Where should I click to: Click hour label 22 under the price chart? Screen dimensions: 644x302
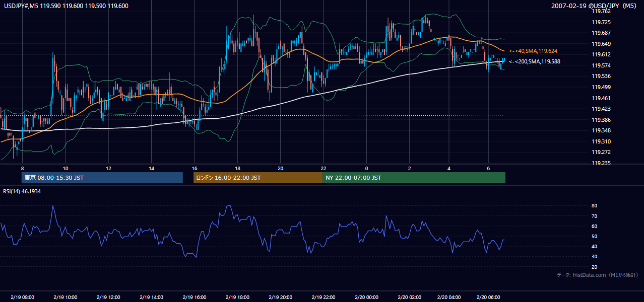pyautogui.click(x=324, y=168)
